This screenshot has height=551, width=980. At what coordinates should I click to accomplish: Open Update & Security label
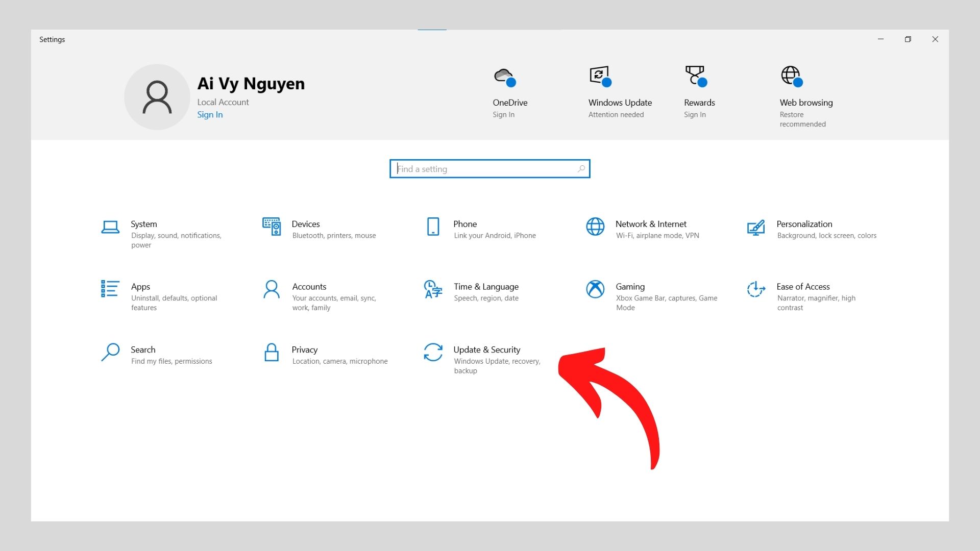(x=487, y=349)
